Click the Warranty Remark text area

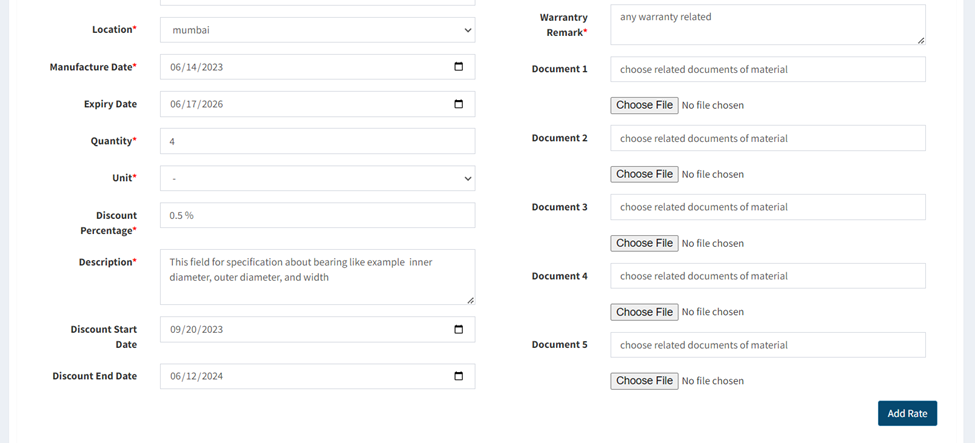click(x=768, y=25)
